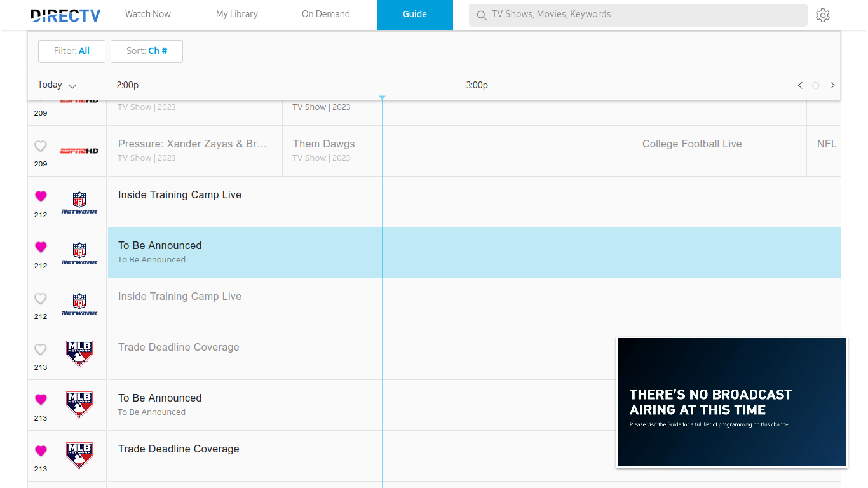The height and width of the screenshot is (488, 868).
Task: Open Pressure: Xander Zayas program listing
Action: 195,151
